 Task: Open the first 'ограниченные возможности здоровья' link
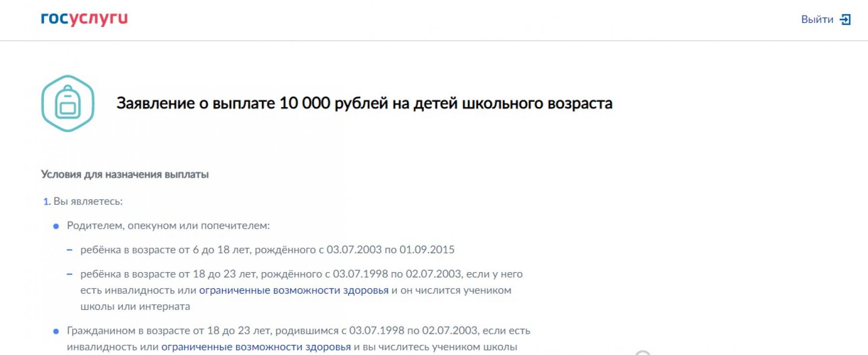point(294,290)
